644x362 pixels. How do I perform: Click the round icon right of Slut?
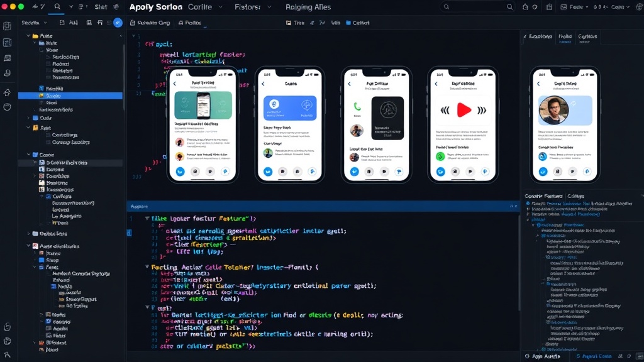coord(116,6)
